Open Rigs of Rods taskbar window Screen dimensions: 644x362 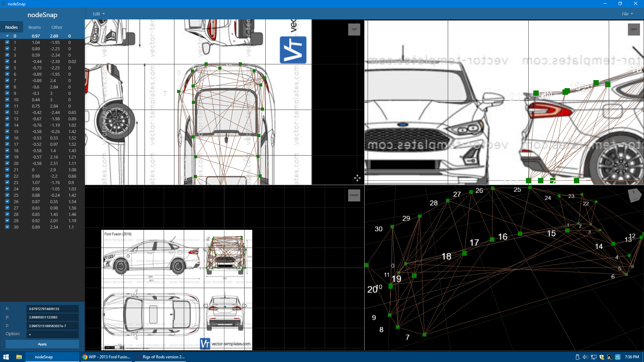click(160, 357)
